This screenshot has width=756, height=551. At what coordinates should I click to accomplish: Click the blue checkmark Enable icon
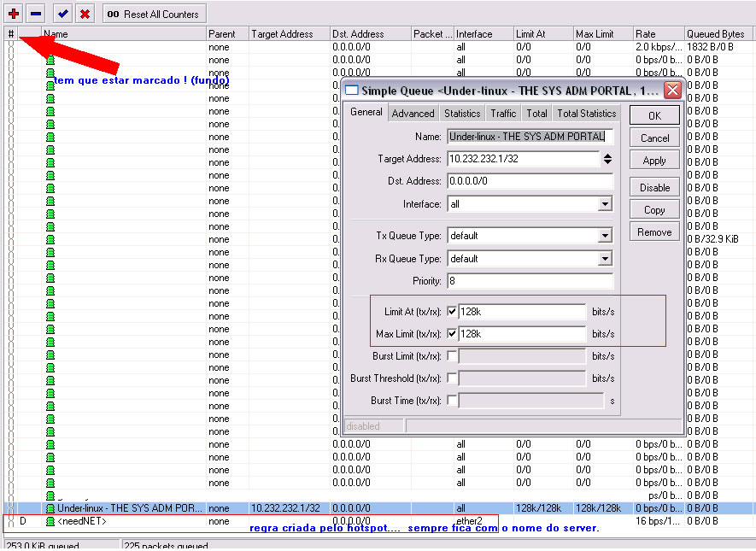(62, 14)
